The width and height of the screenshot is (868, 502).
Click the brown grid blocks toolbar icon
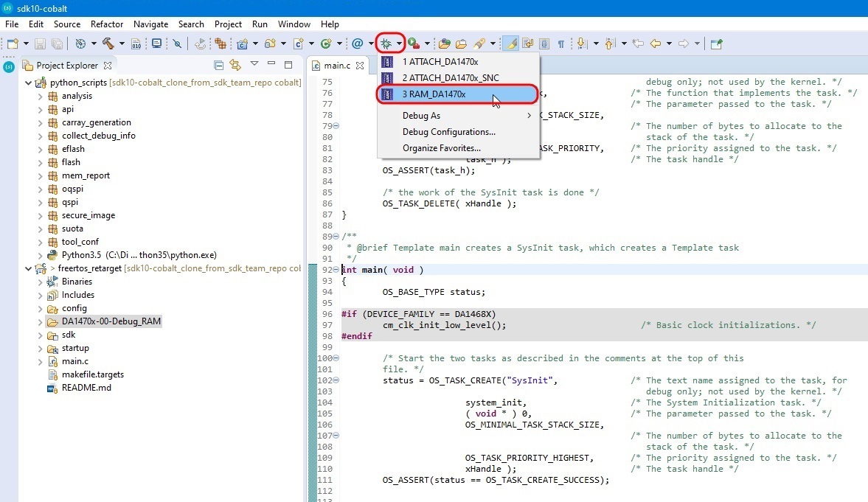(221, 43)
